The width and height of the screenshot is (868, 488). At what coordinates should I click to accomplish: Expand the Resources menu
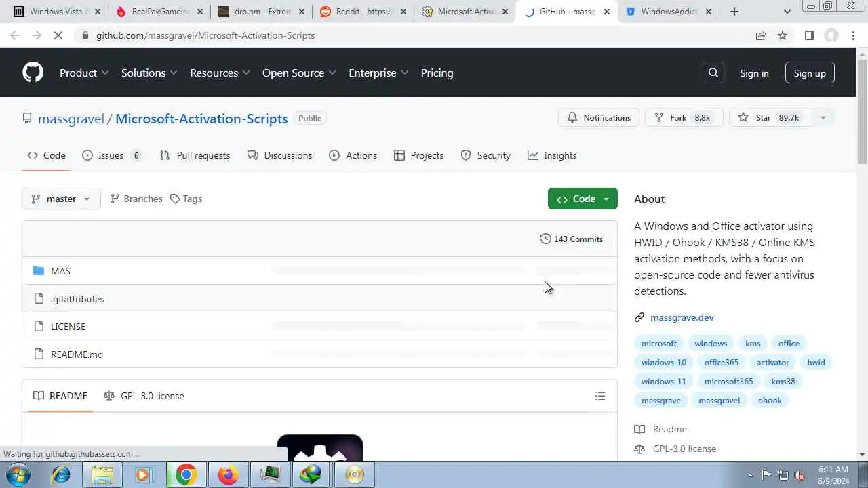tap(220, 73)
